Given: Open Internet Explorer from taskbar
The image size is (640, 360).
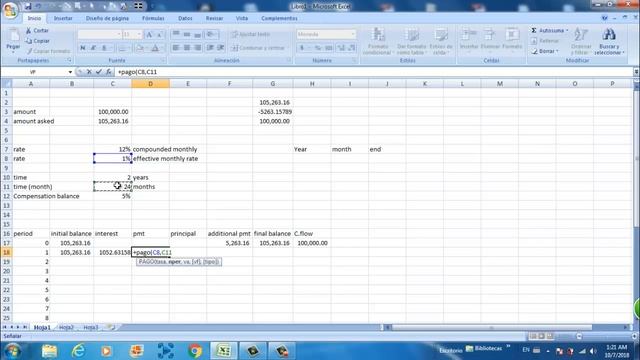Looking at the screenshot, I should click(x=78, y=351).
